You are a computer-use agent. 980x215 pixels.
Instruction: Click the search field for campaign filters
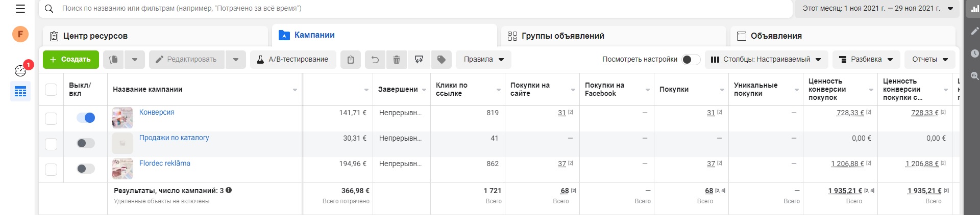click(x=408, y=9)
